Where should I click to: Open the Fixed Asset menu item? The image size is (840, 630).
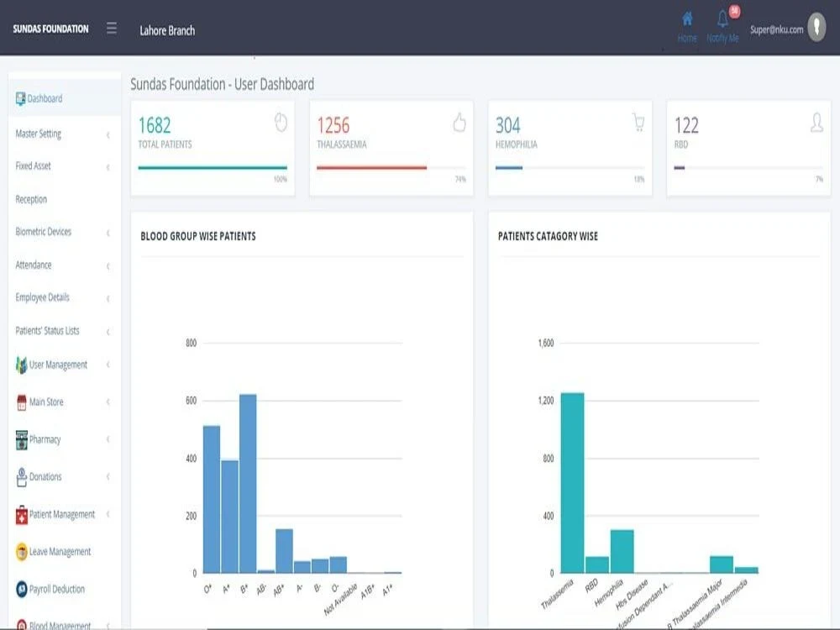point(65,166)
